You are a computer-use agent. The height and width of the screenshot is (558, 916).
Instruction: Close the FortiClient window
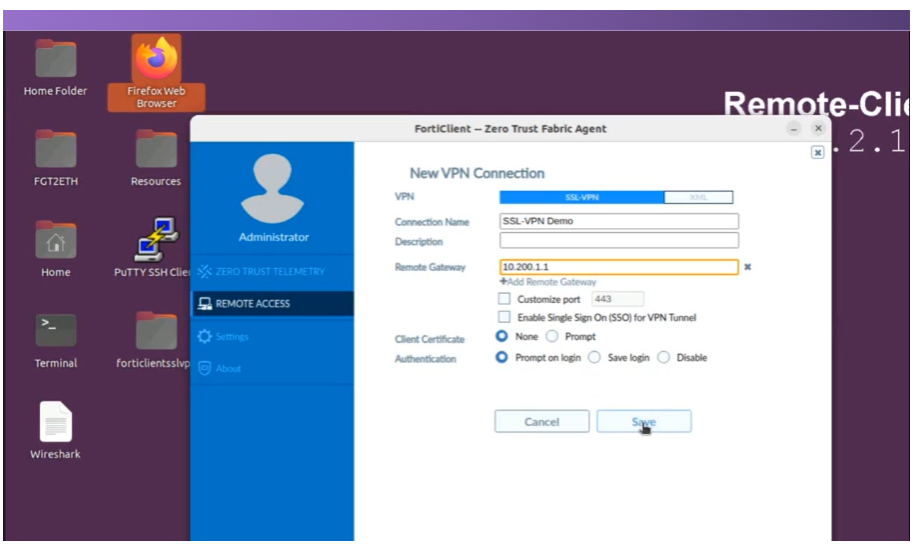pos(818,128)
